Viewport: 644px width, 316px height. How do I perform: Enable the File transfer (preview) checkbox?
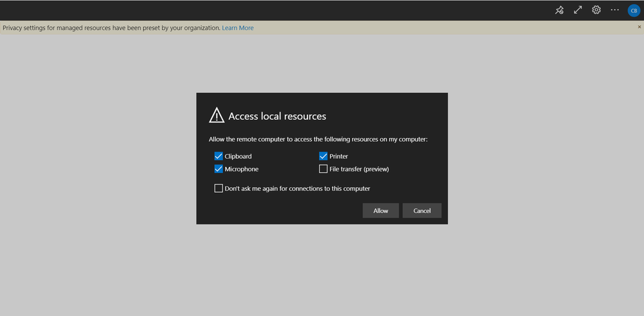(x=324, y=169)
